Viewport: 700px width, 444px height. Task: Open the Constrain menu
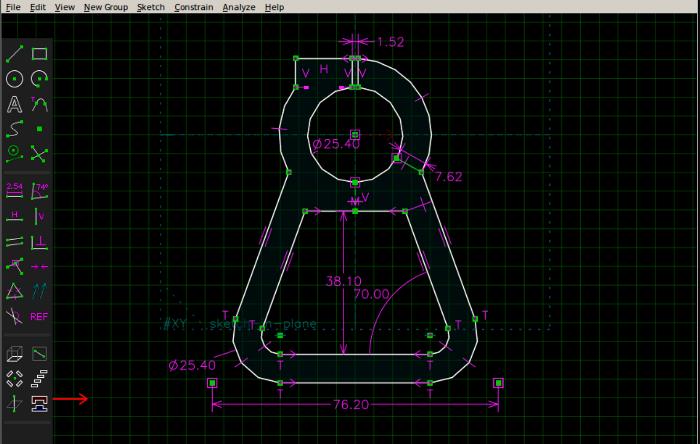[x=194, y=7]
